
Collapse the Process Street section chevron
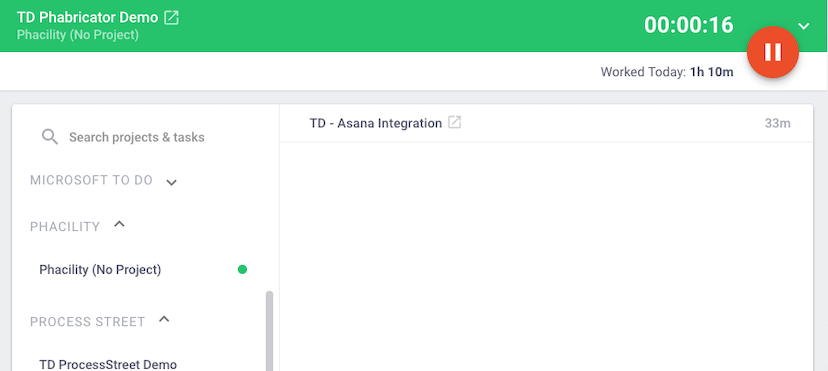click(x=164, y=319)
